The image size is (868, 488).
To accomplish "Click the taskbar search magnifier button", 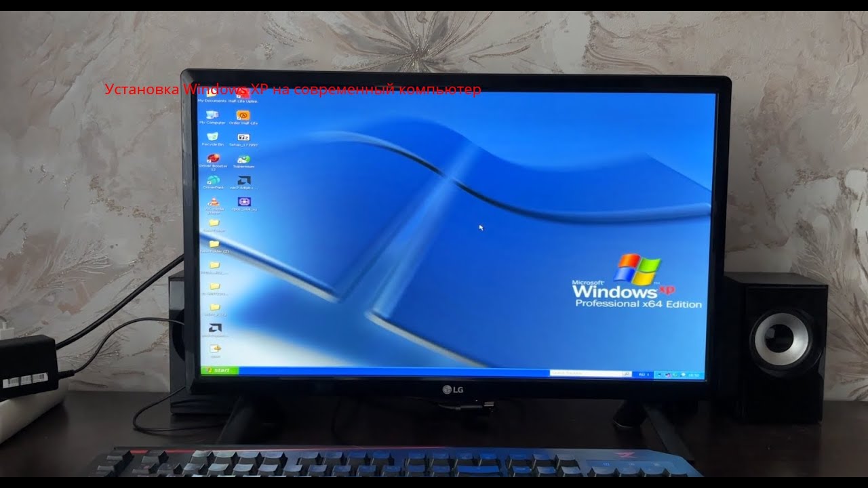I will [x=627, y=373].
